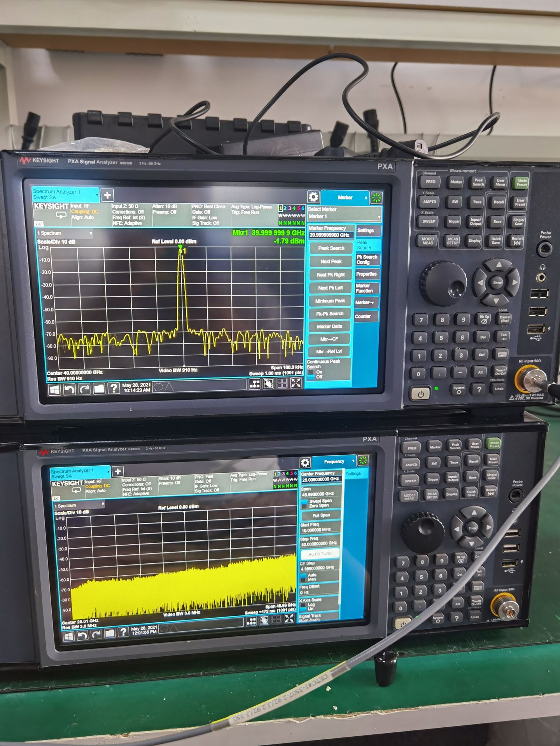Viewport: 560px width, 746px height.
Task: Switch CF Step between Auto and Man
Action: coord(319,577)
